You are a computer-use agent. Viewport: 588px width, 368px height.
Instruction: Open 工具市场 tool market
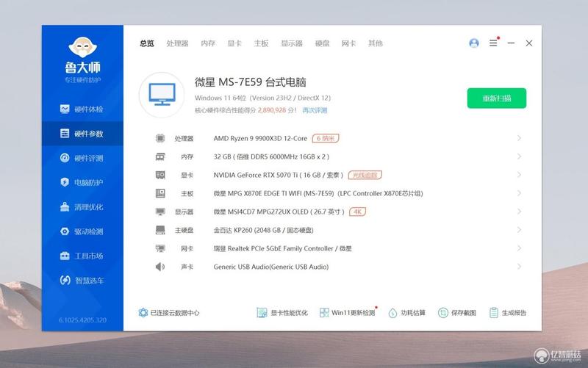82,256
